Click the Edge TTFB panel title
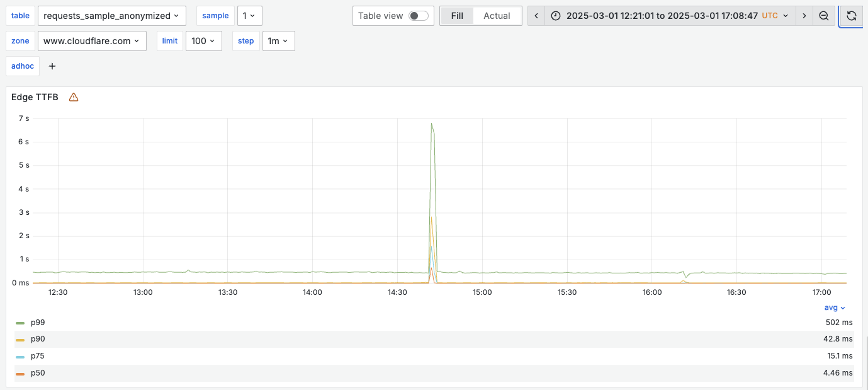Image resolution: width=868 pixels, height=390 pixels. click(x=35, y=97)
